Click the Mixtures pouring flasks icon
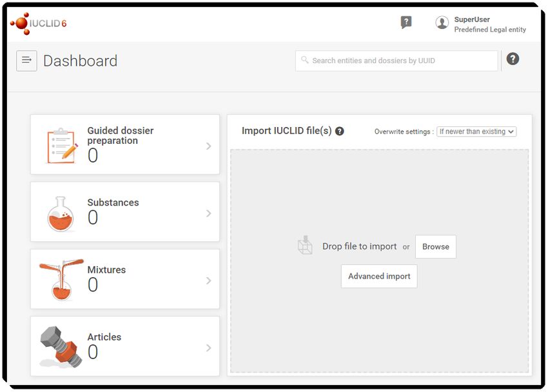This screenshot has width=548, height=392. coord(61,280)
